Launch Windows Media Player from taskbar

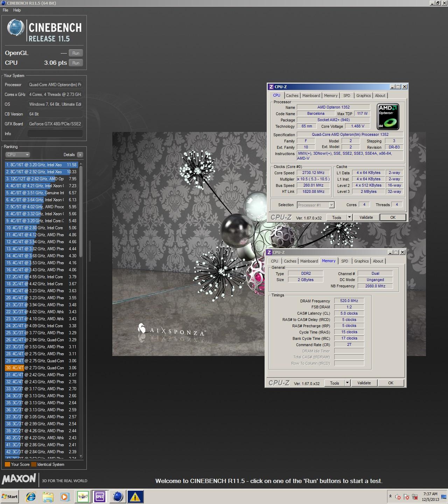(65, 496)
